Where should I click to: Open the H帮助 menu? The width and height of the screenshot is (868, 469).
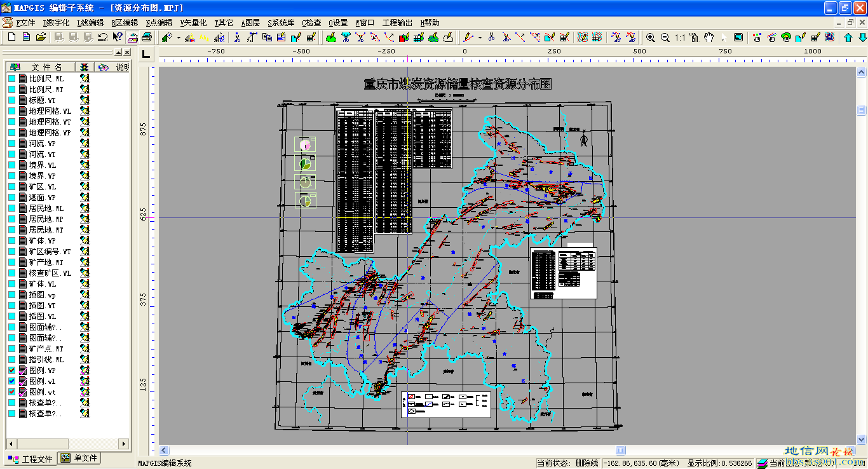tap(430, 22)
